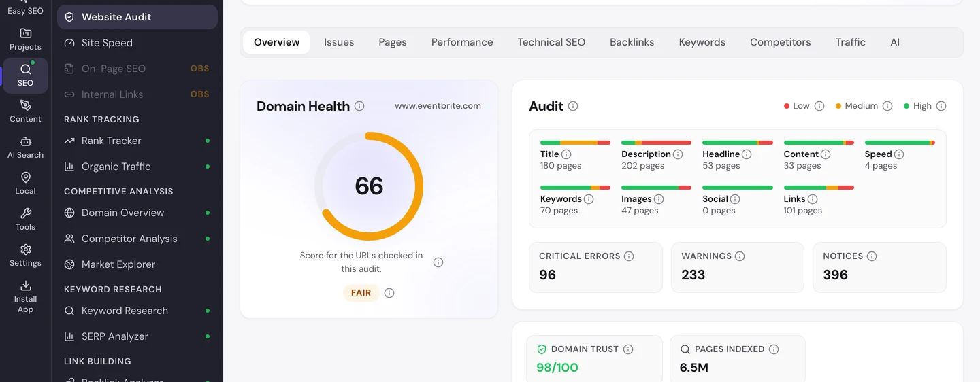980x382 pixels.
Task: Click info icon beside High legend
Action: pos(941,106)
